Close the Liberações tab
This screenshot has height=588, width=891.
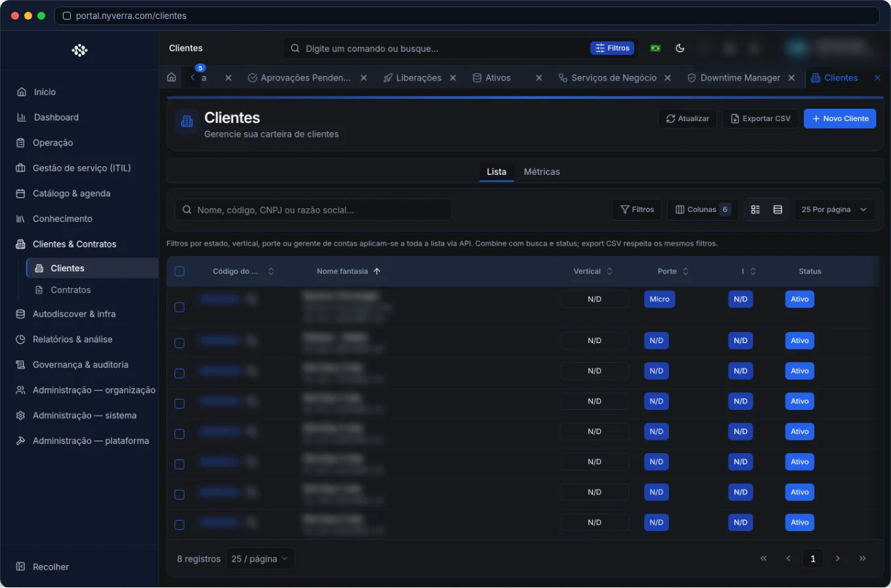point(453,78)
